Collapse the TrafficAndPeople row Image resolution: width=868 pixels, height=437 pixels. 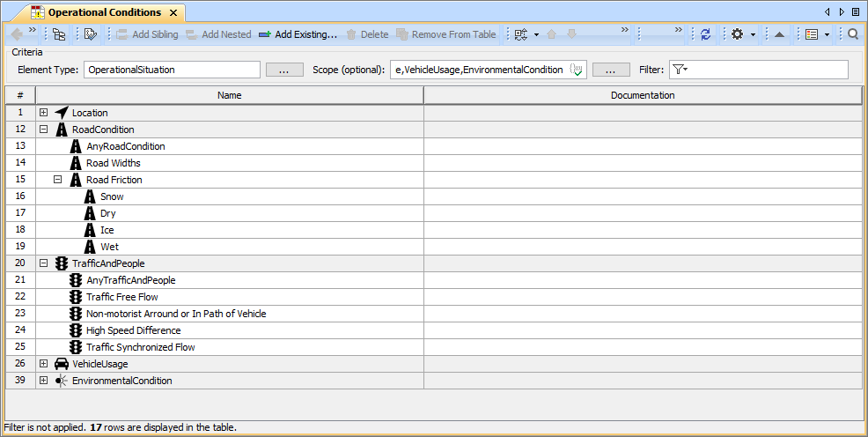pos(44,263)
